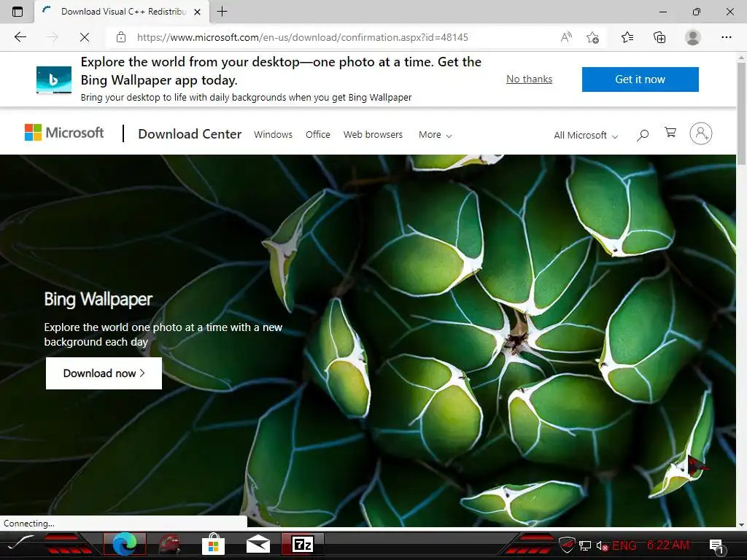This screenshot has width=747, height=560.
Task: Open Web browsers menu item
Action: (x=373, y=135)
